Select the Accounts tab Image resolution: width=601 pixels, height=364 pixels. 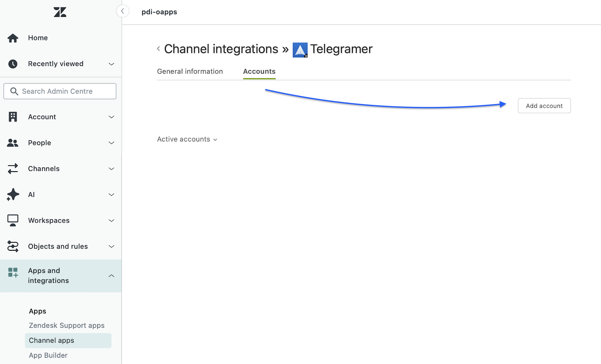pyautogui.click(x=259, y=71)
